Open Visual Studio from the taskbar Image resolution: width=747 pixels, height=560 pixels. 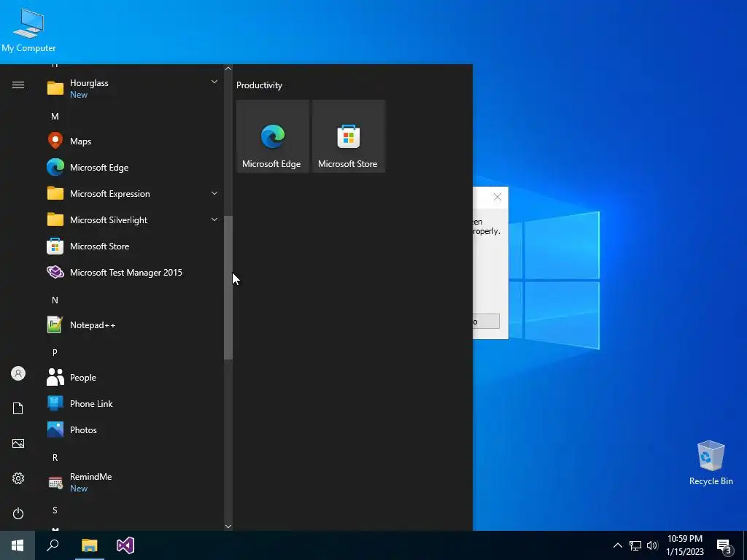(x=125, y=545)
